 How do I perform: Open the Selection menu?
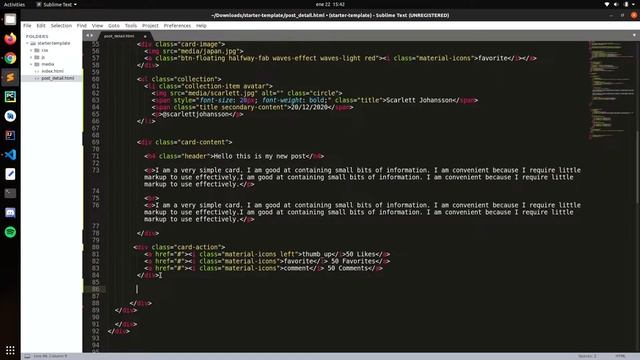(x=61, y=26)
